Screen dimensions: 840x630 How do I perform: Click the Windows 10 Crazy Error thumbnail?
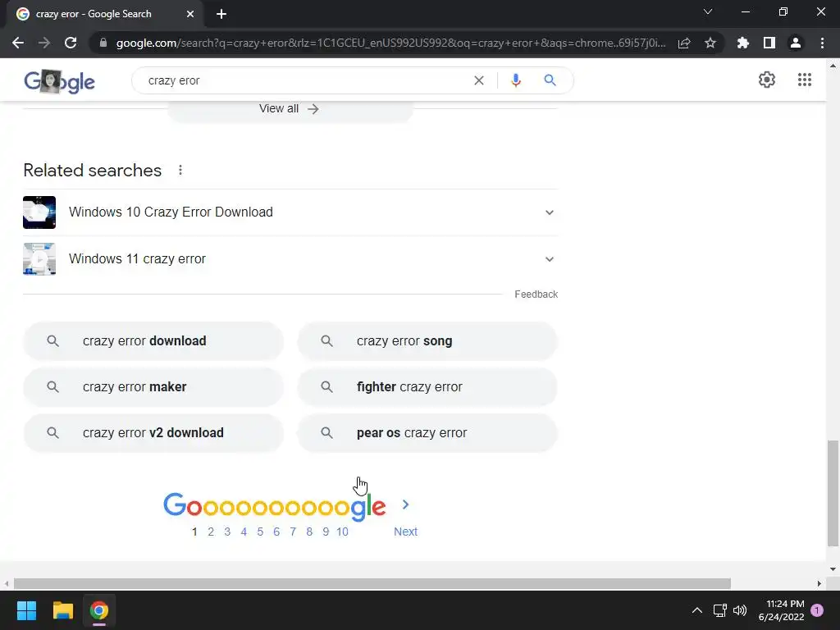click(x=39, y=212)
